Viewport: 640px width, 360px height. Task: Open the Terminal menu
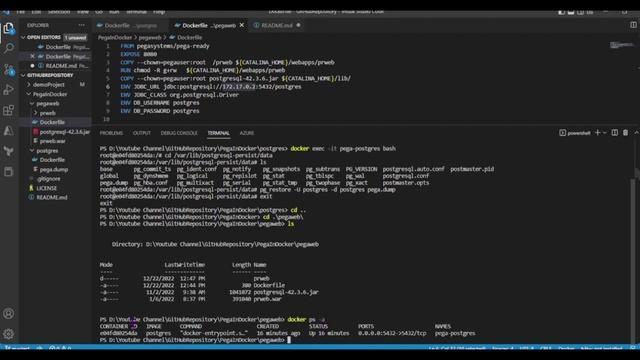[x=136, y=12]
